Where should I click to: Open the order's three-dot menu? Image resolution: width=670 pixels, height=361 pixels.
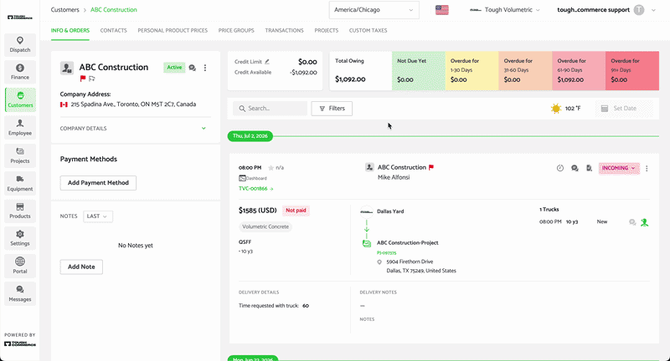646,168
